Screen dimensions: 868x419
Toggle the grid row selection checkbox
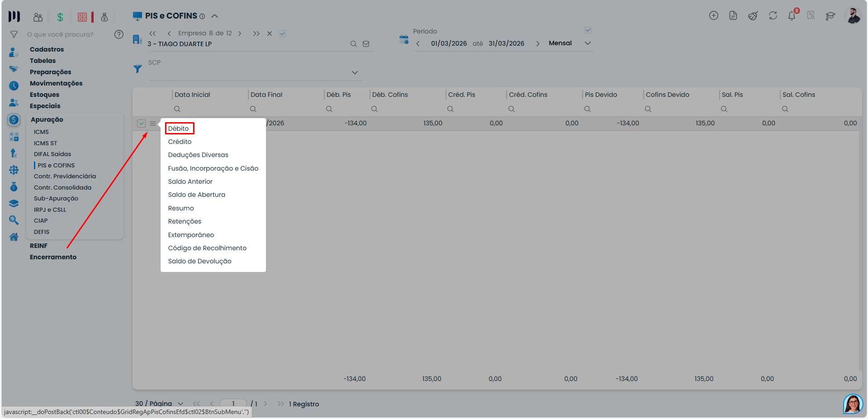[142, 124]
